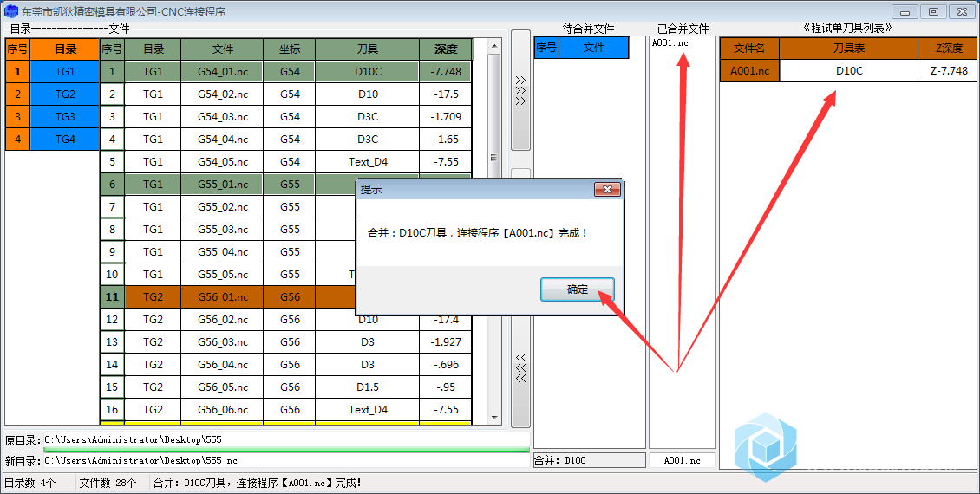Maximize the CNC连接程序 window
The width and height of the screenshot is (980, 494).
(x=934, y=11)
